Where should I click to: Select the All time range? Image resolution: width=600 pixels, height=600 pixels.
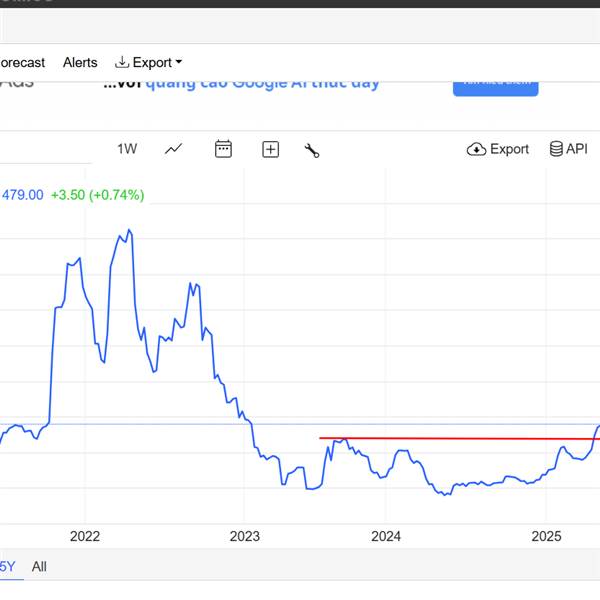pos(39,566)
